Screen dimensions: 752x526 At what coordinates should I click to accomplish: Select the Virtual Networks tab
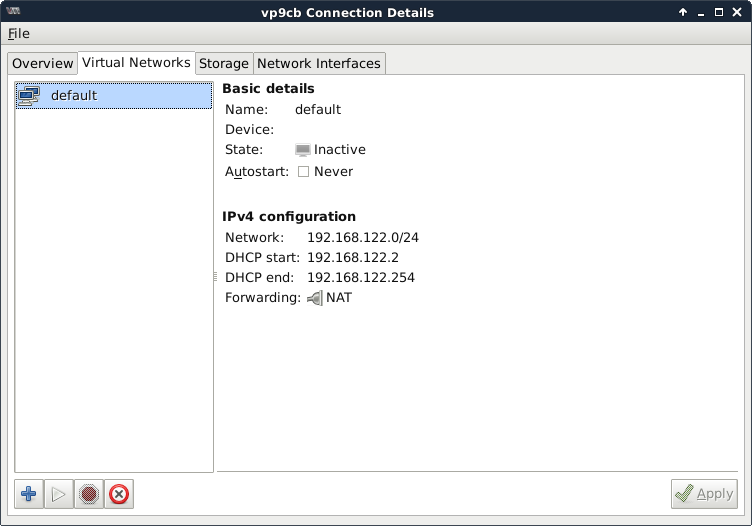pyautogui.click(x=136, y=62)
